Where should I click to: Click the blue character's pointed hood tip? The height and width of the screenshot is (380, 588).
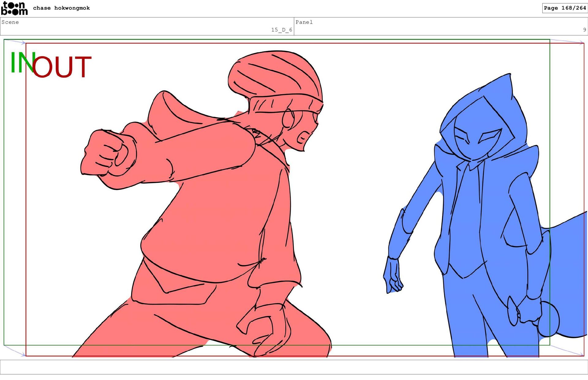509,76
